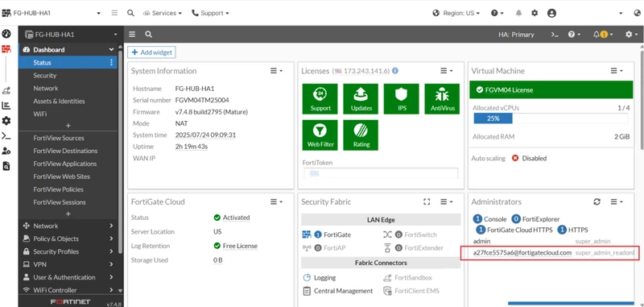The width and height of the screenshot is (644, 307).
Task: Open the Updates license tile
Action: click(x=361, y=98)
